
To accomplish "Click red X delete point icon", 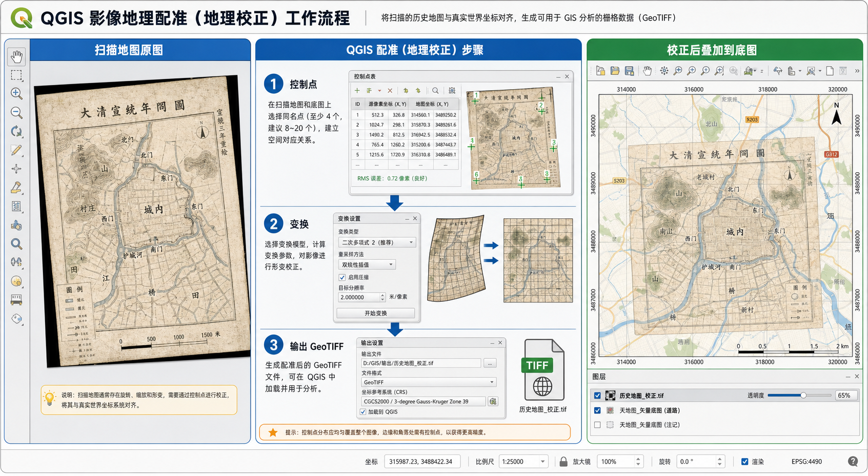I will click(x=390, y=91).
